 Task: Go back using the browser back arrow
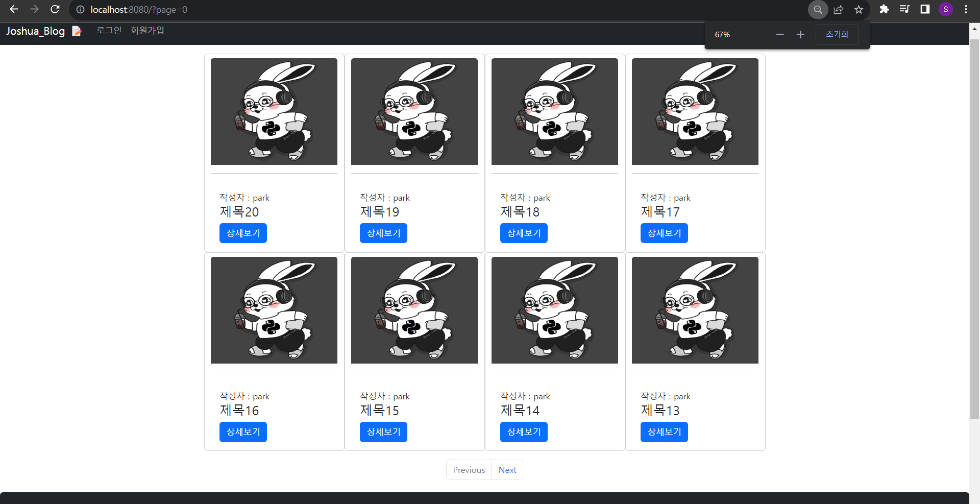point(14,9)
